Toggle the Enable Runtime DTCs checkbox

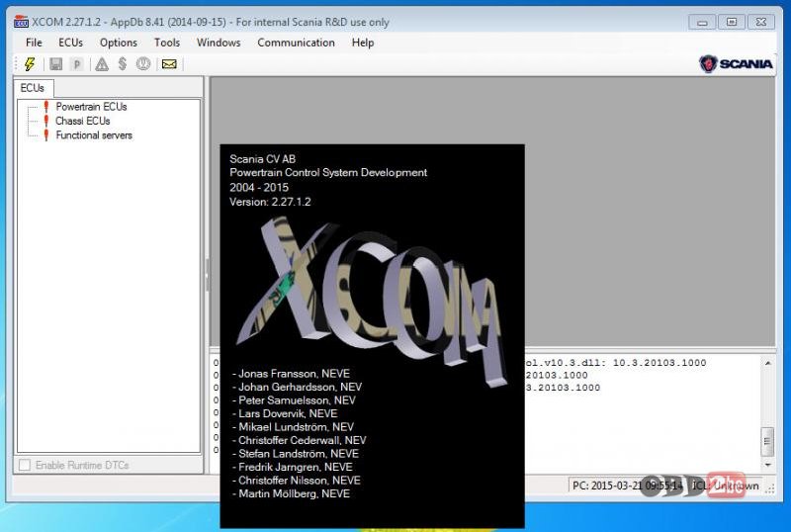pos(24,465)
